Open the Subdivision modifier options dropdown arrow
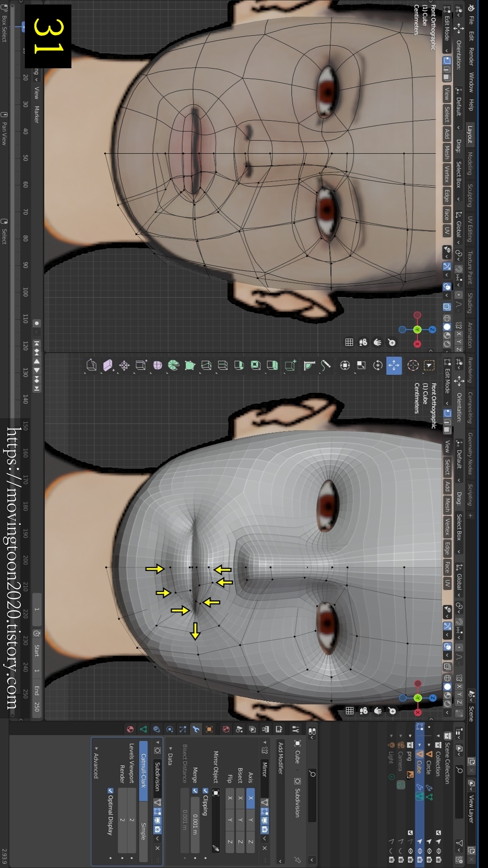488x868 pixels. [x=157, y=839]
